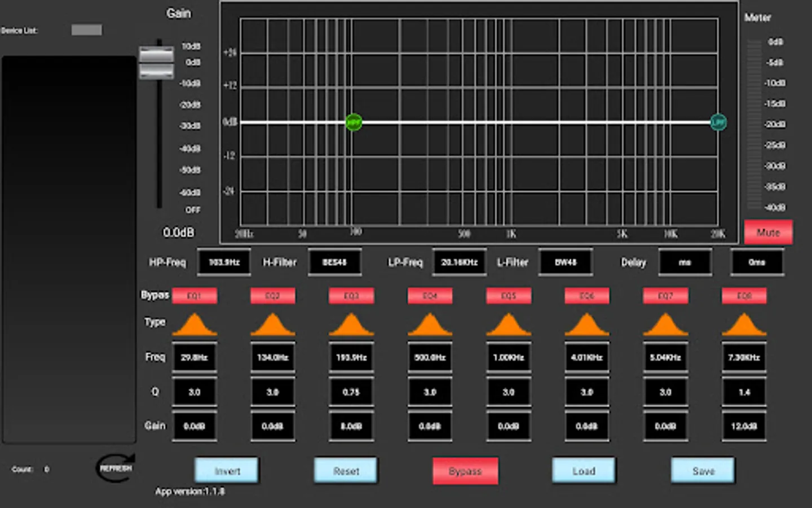Edit EQ3 frequency 193.9Hz field

(351, 358)
